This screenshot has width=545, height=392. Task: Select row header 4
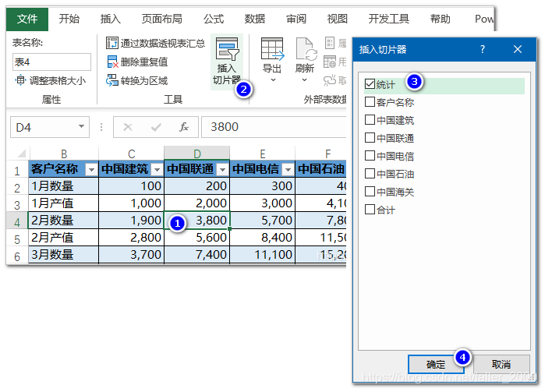pos(17,221)
